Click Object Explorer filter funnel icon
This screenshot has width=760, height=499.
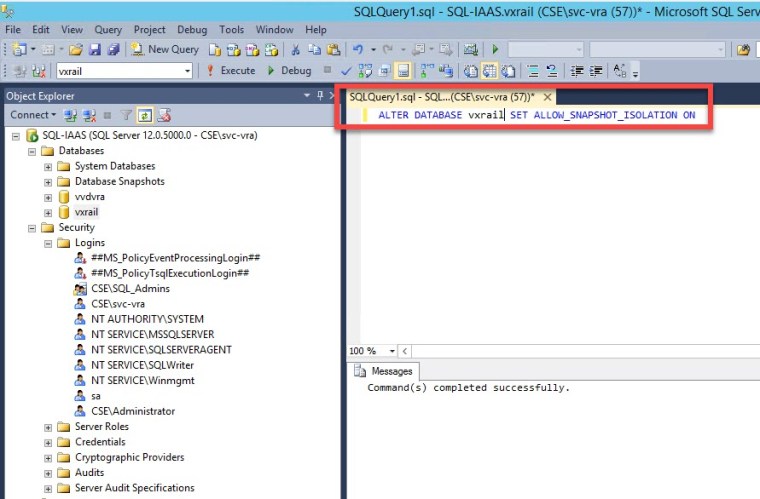point(126,115)
